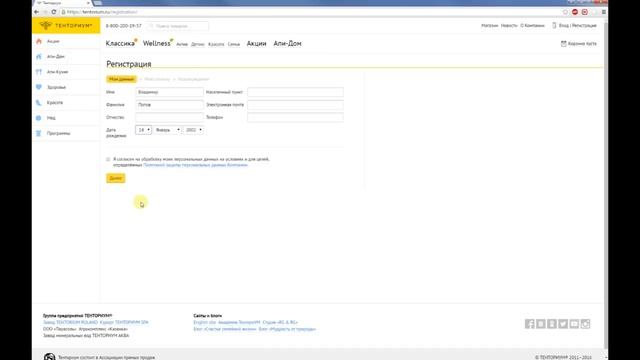The height and width of the screenshot is (360, 640).
Task: Click the browser address bar
Action: coord(310,12)
